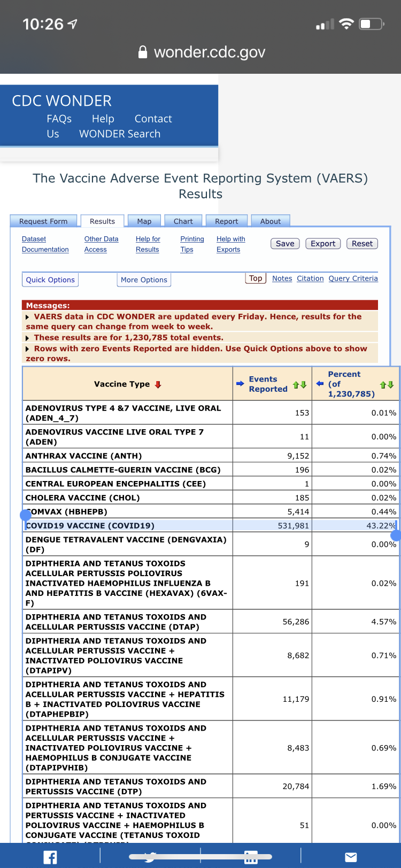Open Dataset Documentation link
The width and height of the screenshot is (401, 868).
[45, 244]
